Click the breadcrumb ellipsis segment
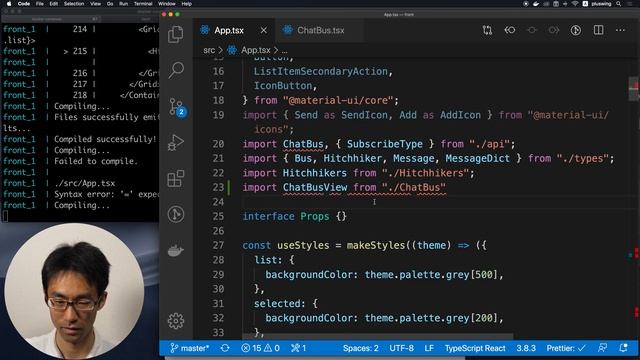 coord(284,50)
